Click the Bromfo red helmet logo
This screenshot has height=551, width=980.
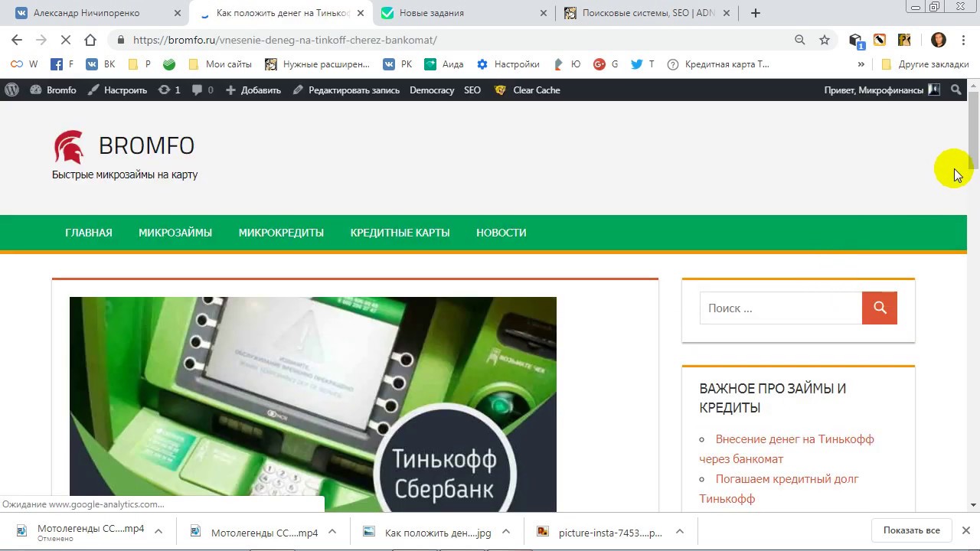[x=68, y=146]
